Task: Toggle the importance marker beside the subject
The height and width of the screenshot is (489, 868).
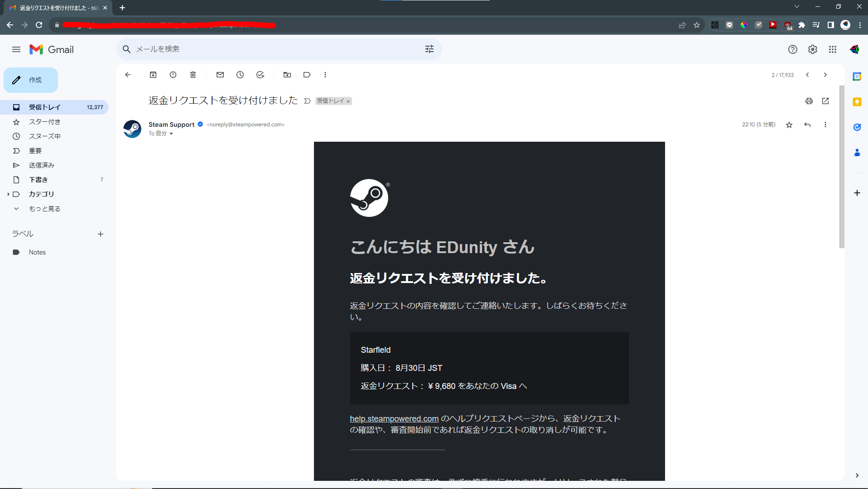Action: coord(307,101)
